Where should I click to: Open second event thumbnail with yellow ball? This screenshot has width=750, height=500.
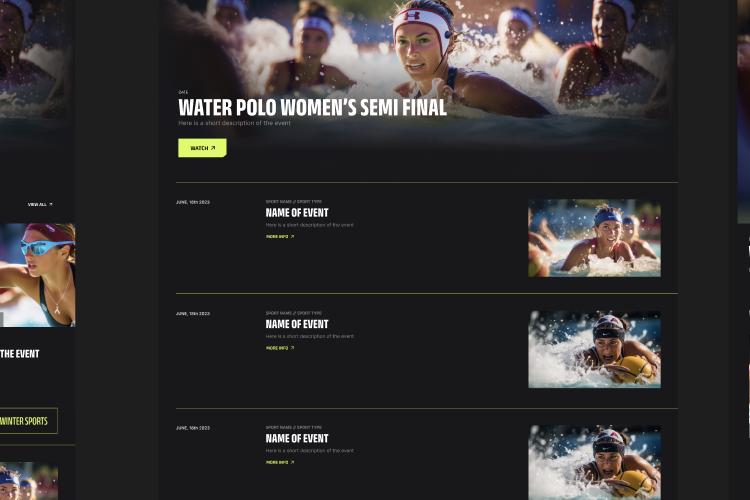point(595,349)
